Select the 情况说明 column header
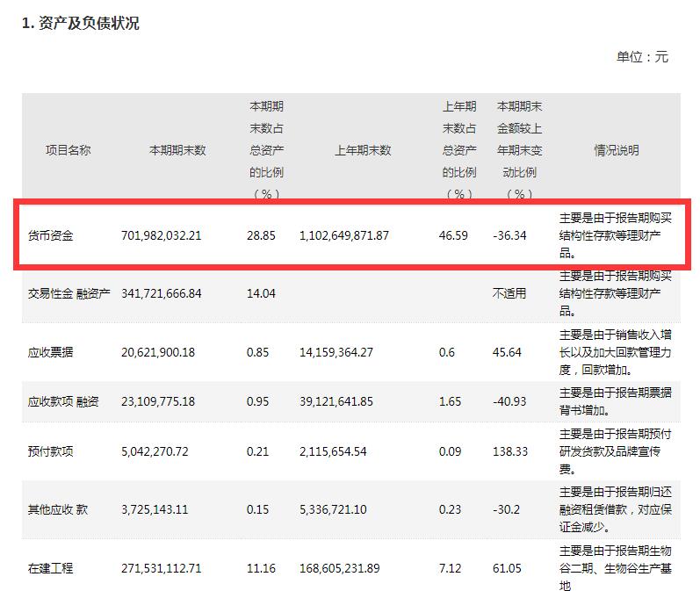This screenshot has width=700, height=591. [616, 150]
